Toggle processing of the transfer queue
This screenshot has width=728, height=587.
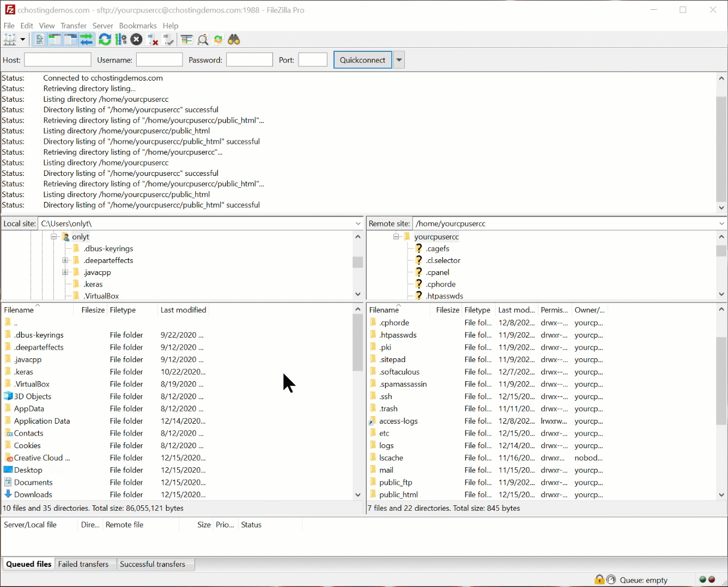pyautogui.click(x=121, y=39)
